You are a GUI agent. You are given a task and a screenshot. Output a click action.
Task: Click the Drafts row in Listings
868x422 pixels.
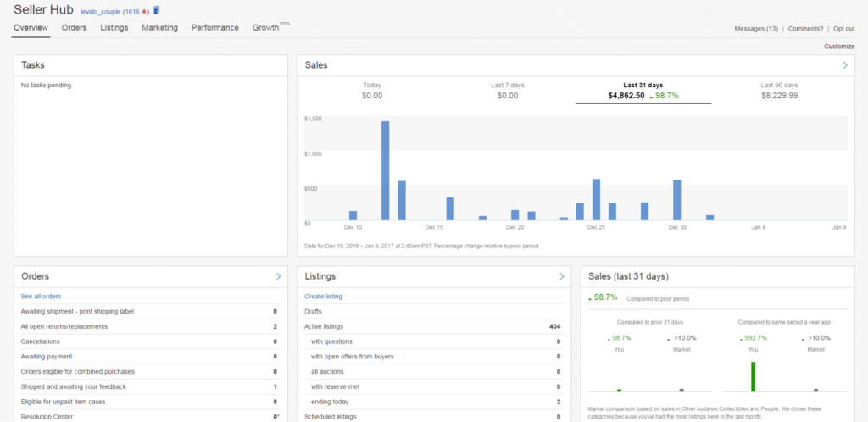point(434,311)
